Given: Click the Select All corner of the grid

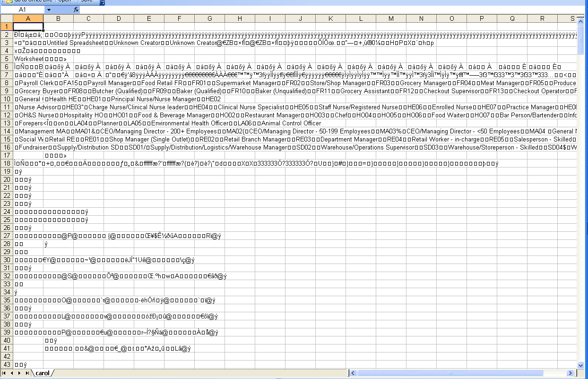Looking at the screenshot, I should [7, 18].
